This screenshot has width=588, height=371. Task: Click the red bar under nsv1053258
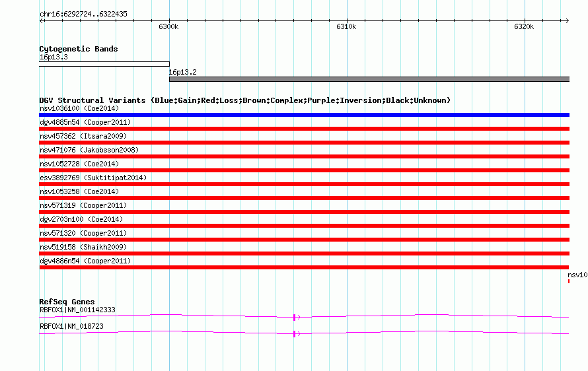tap(304, 198)
